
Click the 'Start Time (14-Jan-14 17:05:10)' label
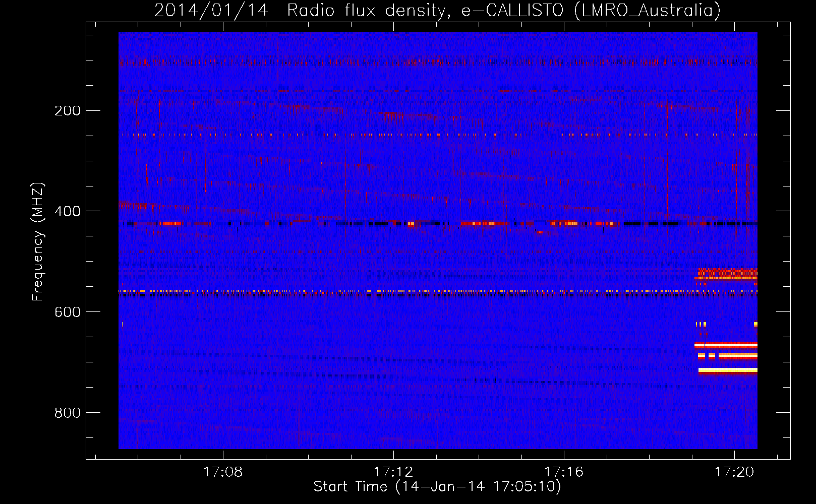point(437,487)
